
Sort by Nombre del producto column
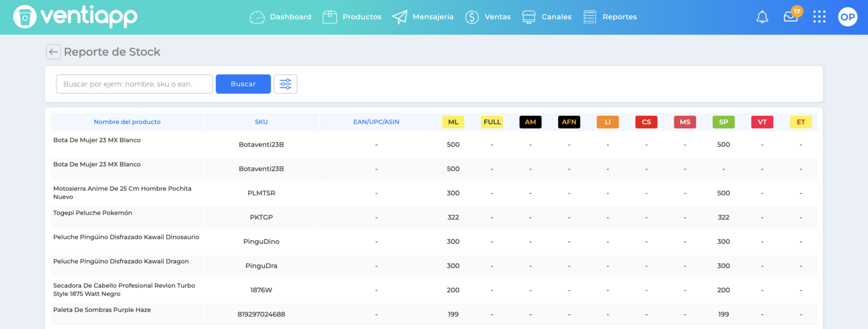click(127, 122)
